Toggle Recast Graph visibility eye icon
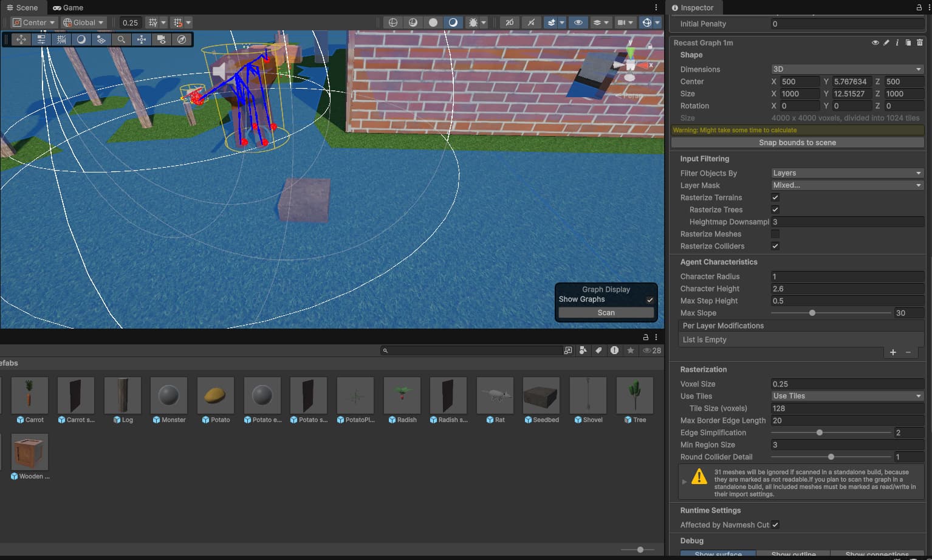This screenshot has height=560, width=932. (x=875, y=43)
